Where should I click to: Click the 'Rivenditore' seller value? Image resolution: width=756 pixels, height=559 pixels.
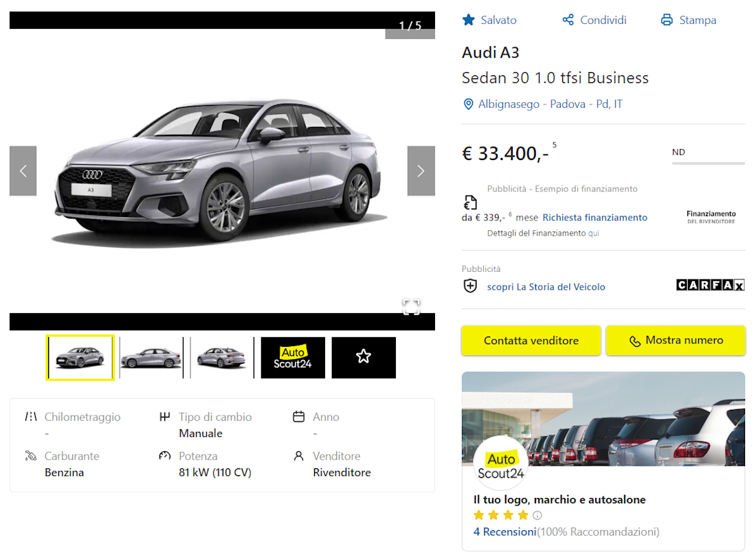tap(342, 472)
